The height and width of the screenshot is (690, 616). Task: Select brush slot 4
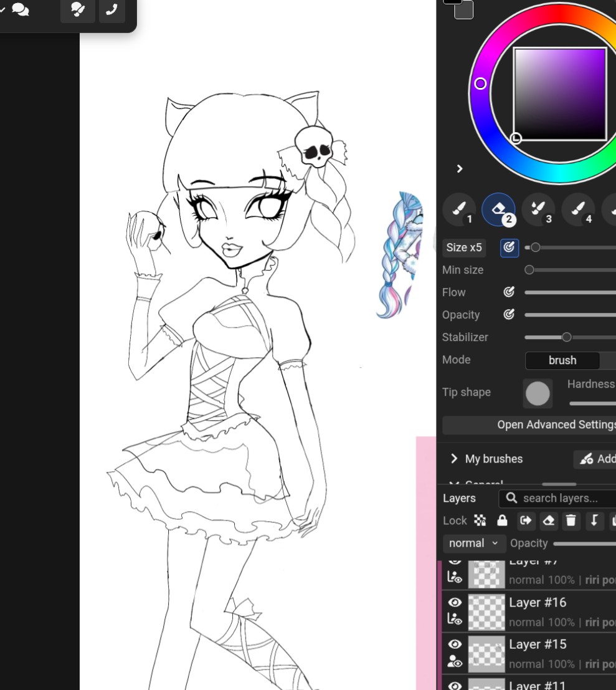[x=578, y=209]
